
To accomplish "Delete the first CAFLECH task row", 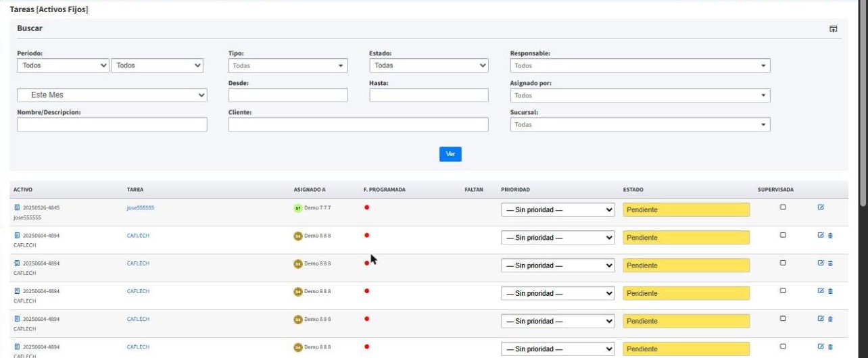I will (x=830, y=235).
